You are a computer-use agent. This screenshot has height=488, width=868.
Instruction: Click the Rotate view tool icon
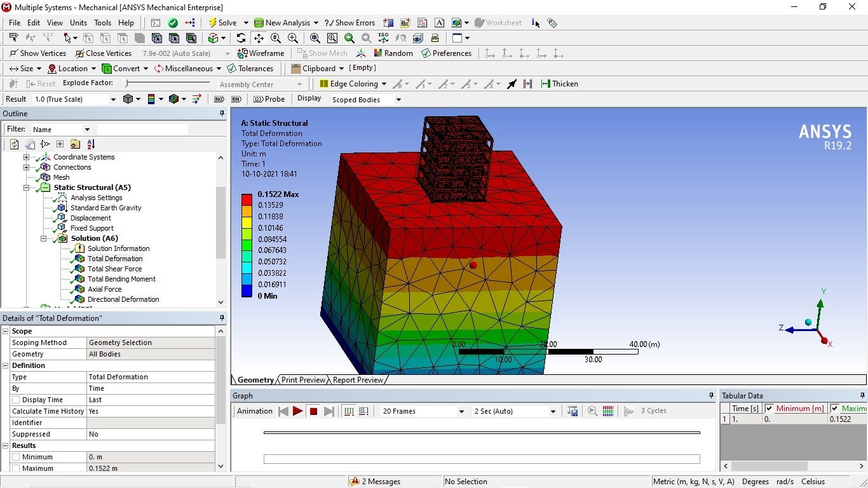[x=241, y=38]
